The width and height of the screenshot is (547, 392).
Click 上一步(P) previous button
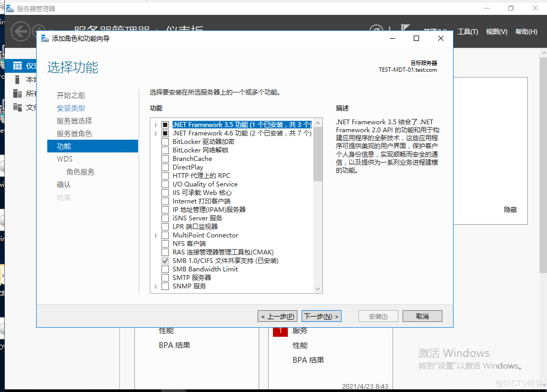point(277,316)
